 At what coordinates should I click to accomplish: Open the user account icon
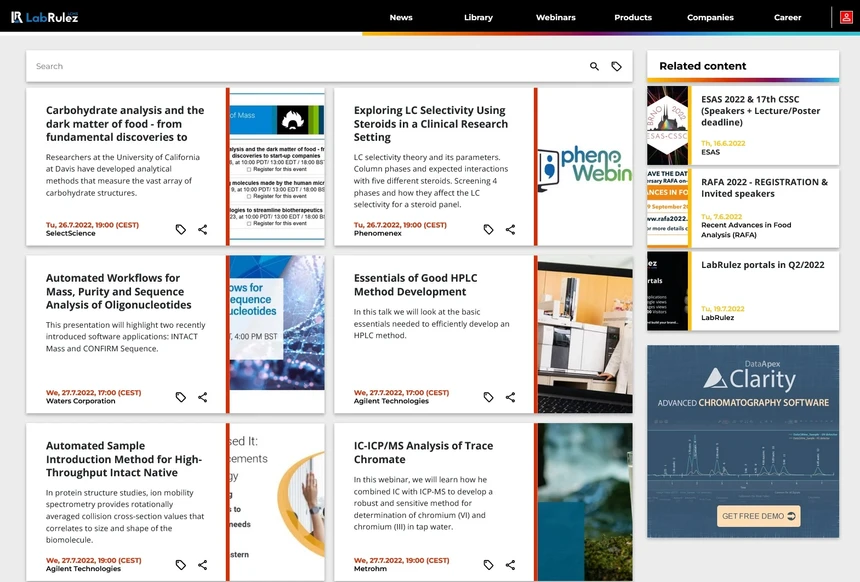click(846, 17)
